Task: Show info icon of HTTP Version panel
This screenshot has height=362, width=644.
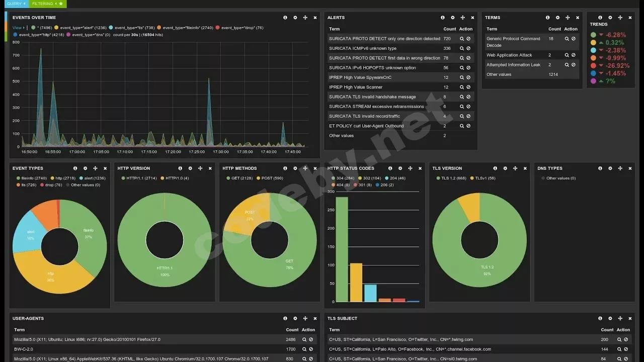Action: 181,168
